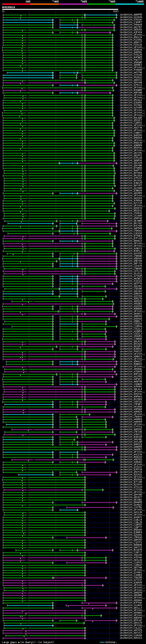The image size is (146, 644).
Task: Select the UniRef100_Q5CPX4 label
Action: 131,472
